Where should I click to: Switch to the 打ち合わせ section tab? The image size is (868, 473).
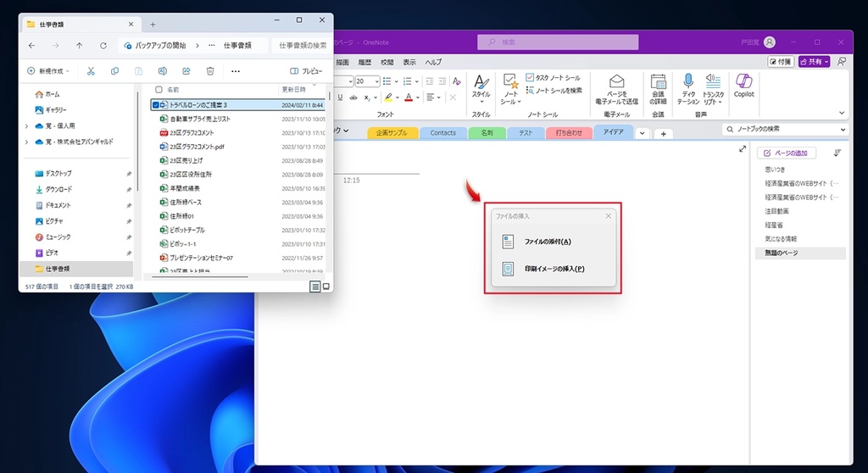click(569, 133)
